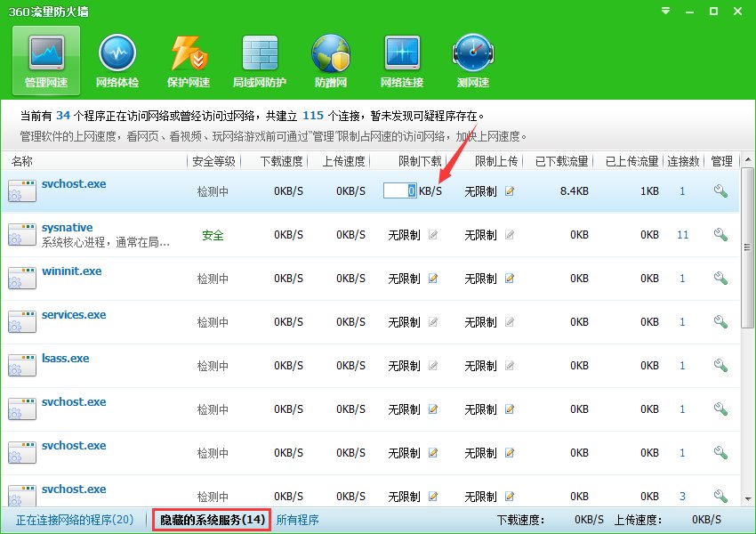
Task: Switch to the 所有程序 tab
Action: 298,519
